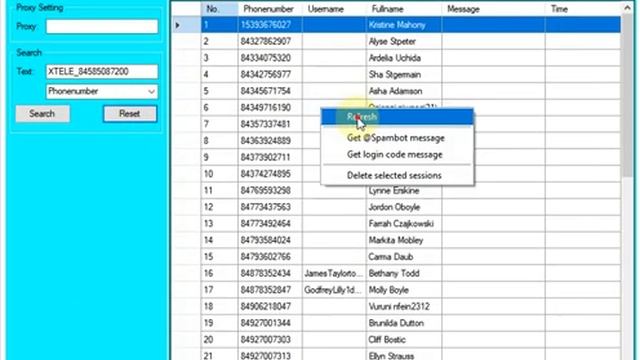Click row number 12 cell
This screenshot has width=640, height=360.
coord(219,207)
